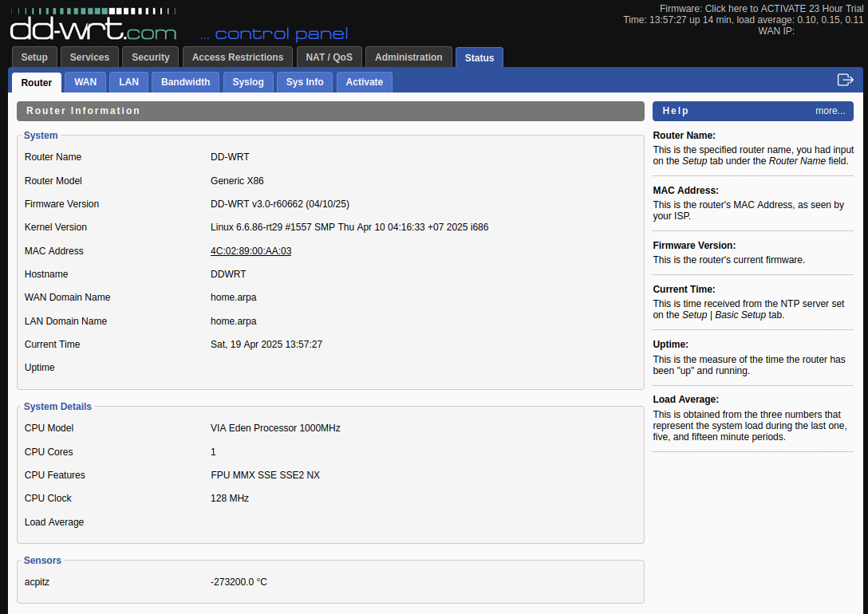Image resolution: width=868 pixels, height=614 pixels.
Task: Click the Sensors fieldset legend
Action: 42,561
